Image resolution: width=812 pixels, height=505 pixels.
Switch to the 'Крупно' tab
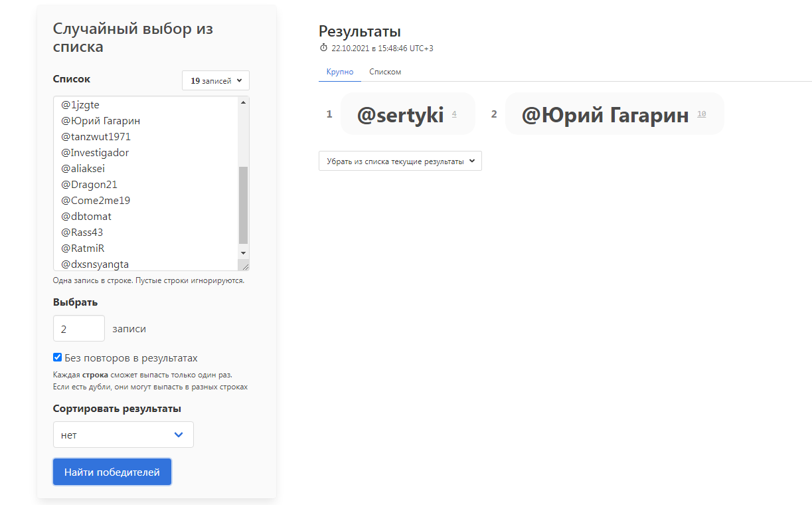(340, 72)
